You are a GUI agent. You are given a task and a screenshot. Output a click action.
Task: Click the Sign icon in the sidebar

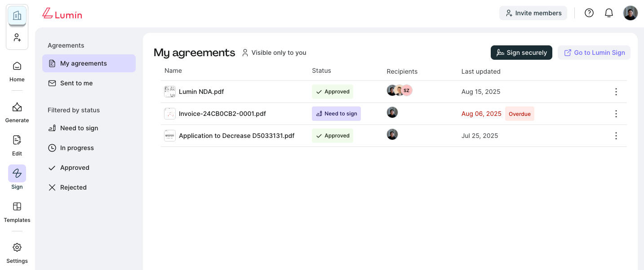click(17, 173)
